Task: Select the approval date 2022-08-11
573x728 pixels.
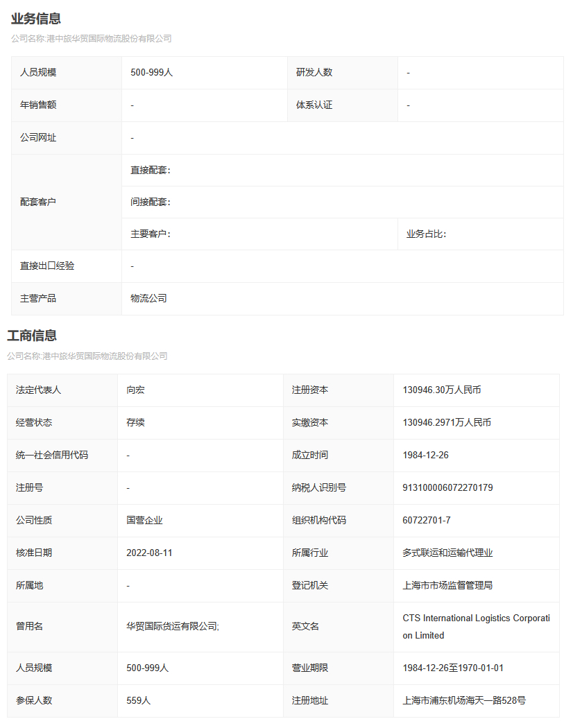Action: 149,553
